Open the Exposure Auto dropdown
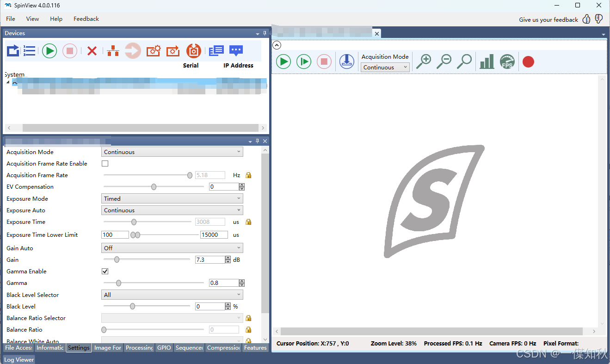The height and width of the screenshot is (364, 610). [172, 210]
